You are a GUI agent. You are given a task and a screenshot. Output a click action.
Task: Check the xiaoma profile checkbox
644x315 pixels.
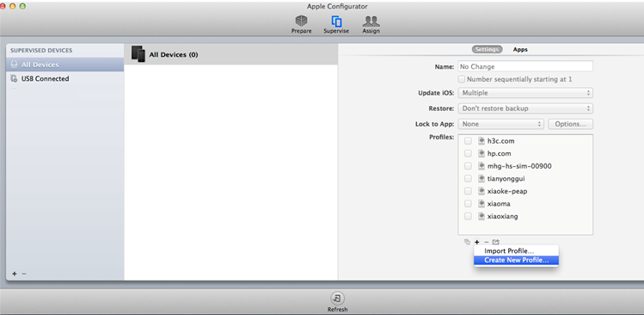tap(468, 204)
